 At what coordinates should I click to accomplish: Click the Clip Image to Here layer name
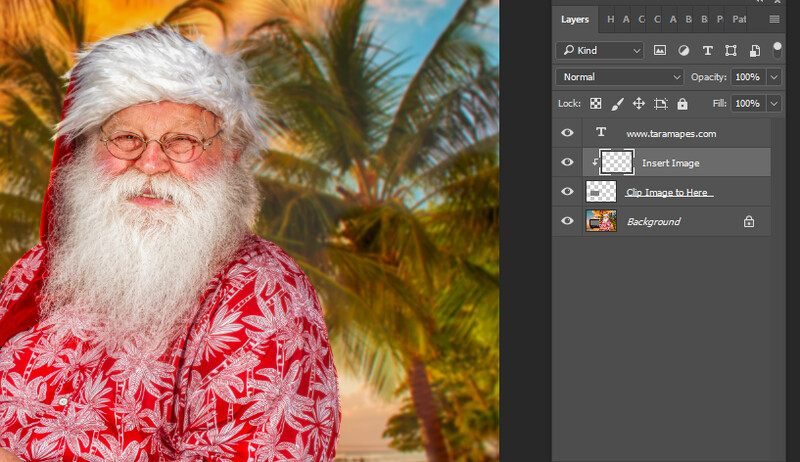coord(669,192)
